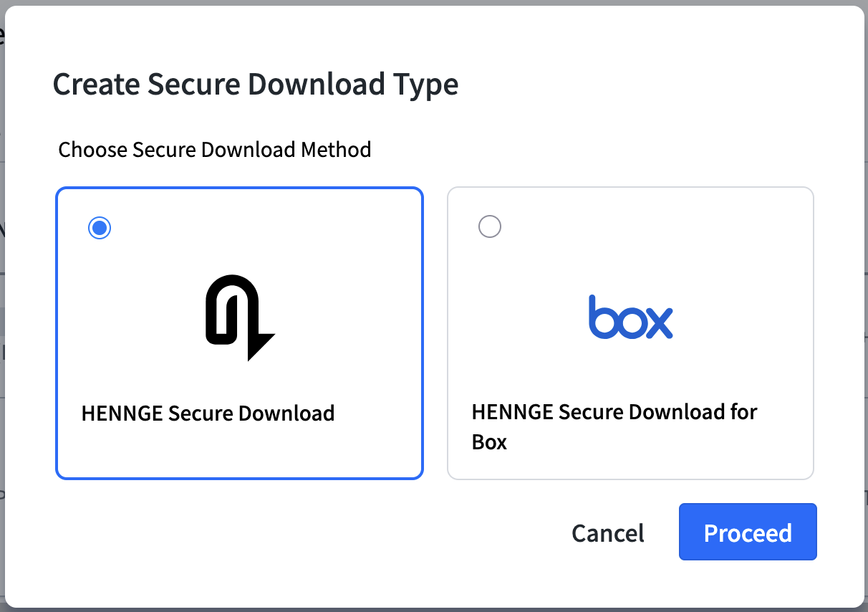Enable the unselected radio above the box logo
The image size is (868, 612).
490,226
